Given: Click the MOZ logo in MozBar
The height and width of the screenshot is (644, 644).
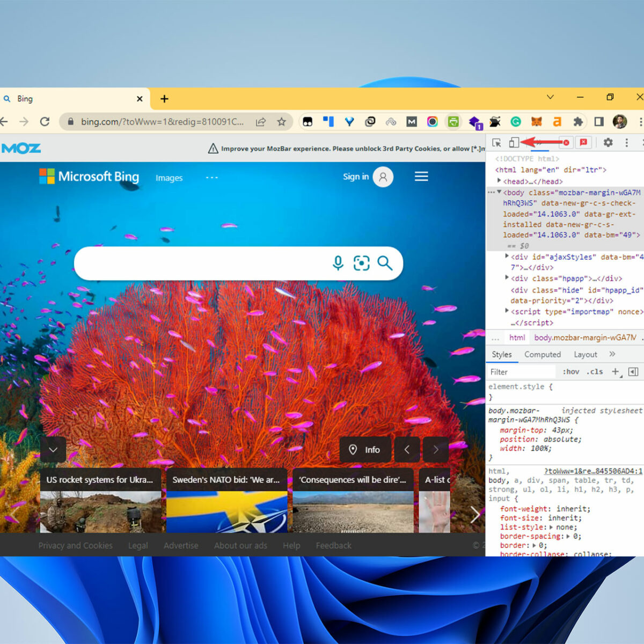Looking at the screenshot, I should [x=21, y=148].
